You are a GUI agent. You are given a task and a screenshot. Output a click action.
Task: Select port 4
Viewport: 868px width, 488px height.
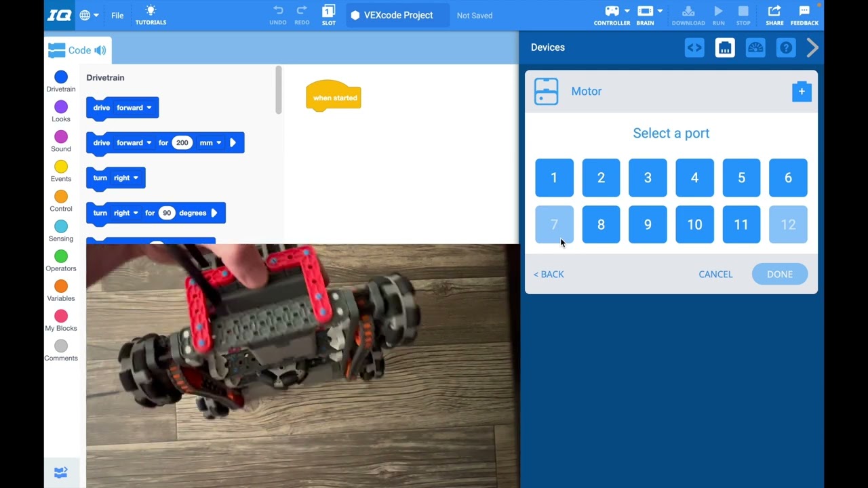694,178
